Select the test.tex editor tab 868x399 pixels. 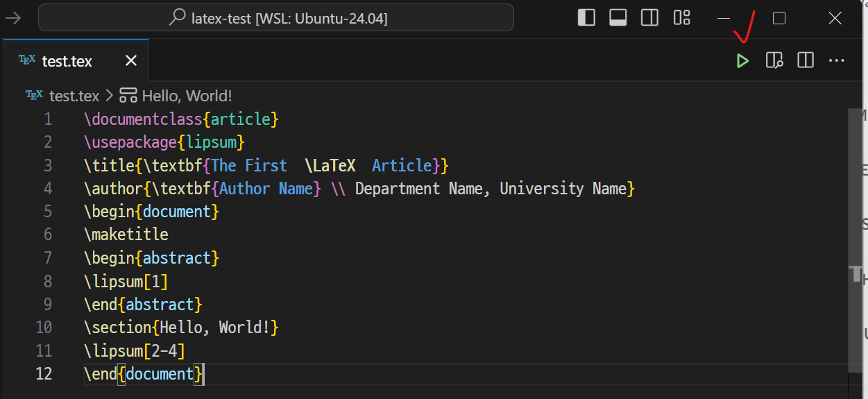tap(67, 61)
